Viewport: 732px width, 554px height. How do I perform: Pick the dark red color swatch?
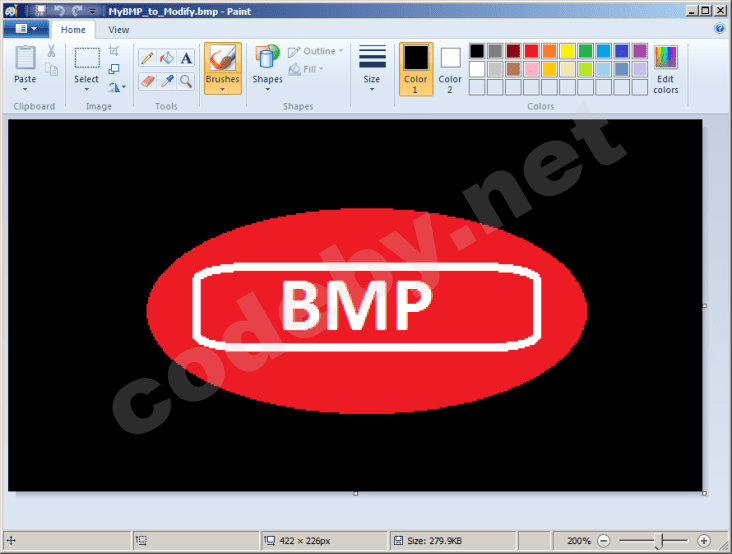click(513, 51)
